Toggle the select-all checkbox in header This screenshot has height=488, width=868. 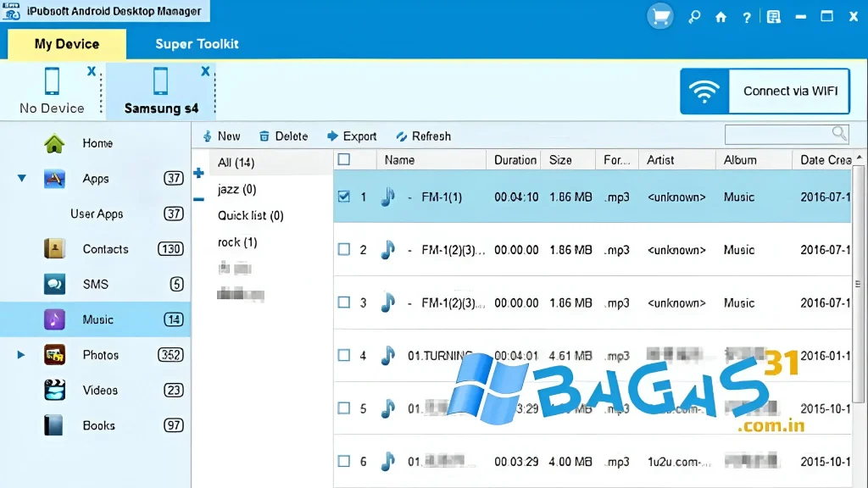[x=344, y=159]
